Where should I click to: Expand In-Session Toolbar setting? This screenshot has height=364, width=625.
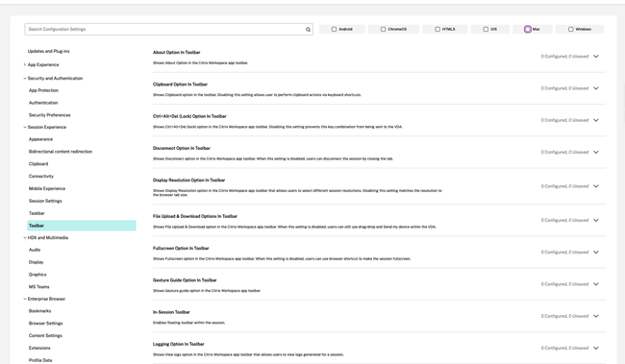pos(596,316)
